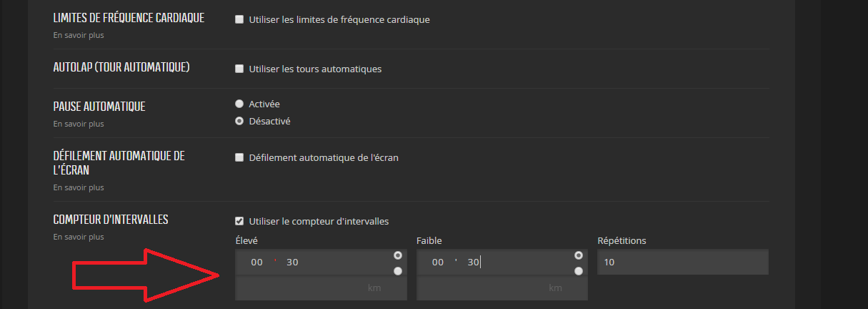868x309 pixels.
Task: Click the Élevé minutes field
Action: tap(256, 263)
